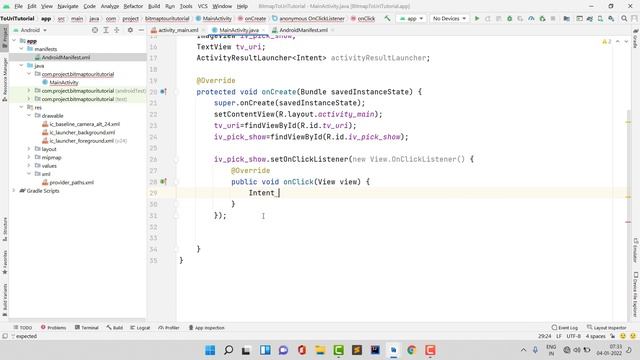Click the 4 spaces indent status entry
The width and height of the screenshot is (640, 360).
click(x=596, y=336)
